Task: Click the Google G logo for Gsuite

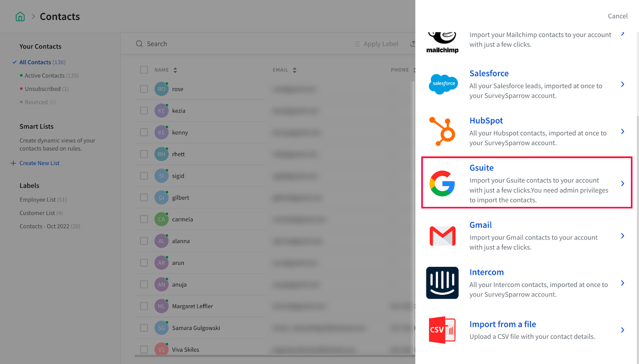Action: pos(443,184)
